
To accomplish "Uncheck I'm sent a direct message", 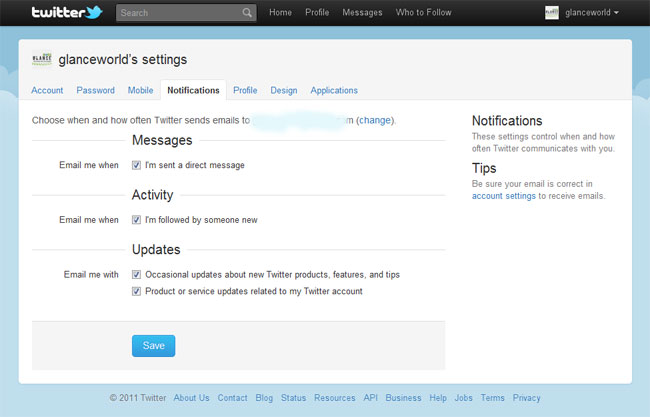I will coord(136,165).
